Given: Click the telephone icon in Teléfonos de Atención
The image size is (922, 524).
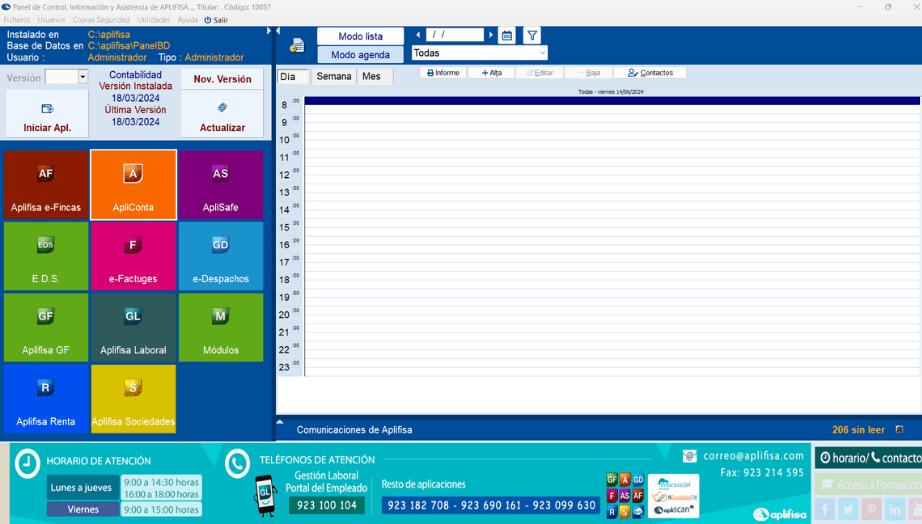Looking at the screenshot, I should (238, 464).
